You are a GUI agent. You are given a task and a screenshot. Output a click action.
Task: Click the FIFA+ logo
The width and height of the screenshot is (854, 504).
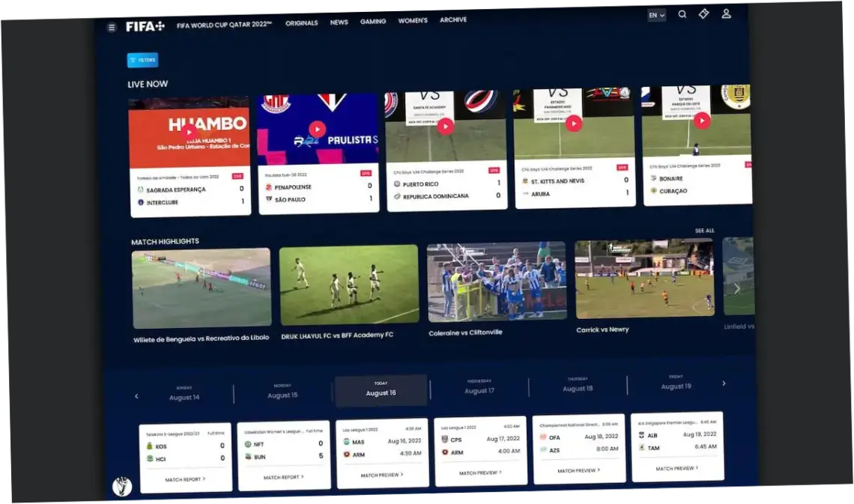coord(145,26)
